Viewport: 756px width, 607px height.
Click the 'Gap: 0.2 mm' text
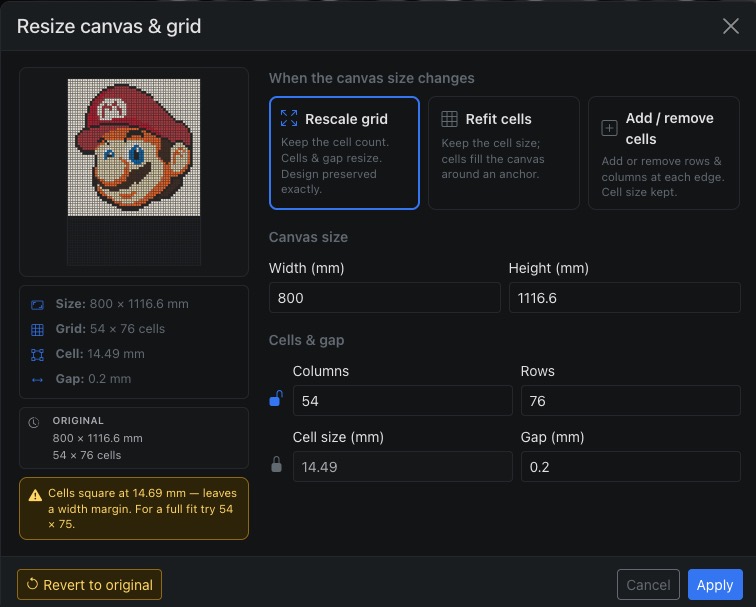tap(93, 379)
